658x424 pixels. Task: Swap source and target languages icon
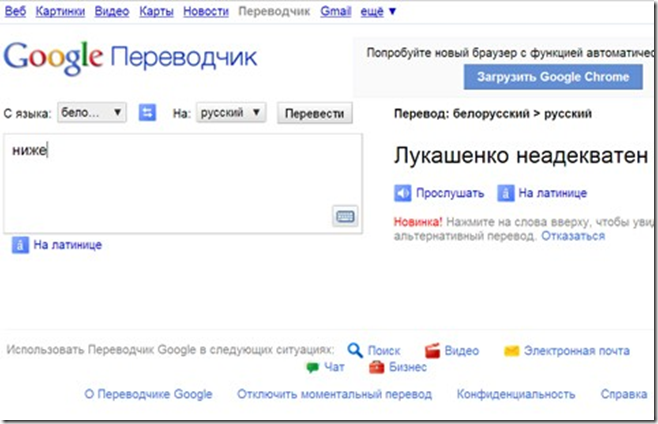pyautogui.click(x=147, y=113)
